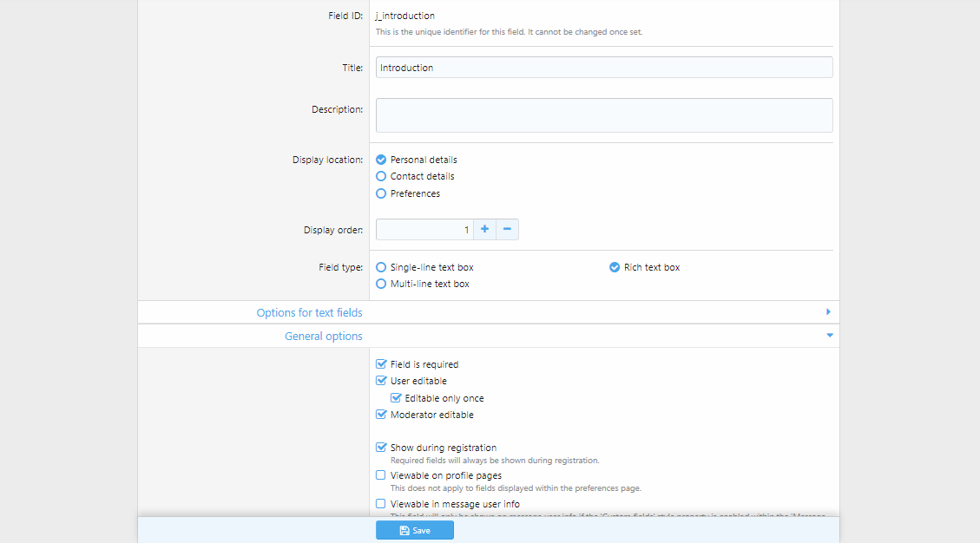The width and height of the screenshot is (980, 543).
Task: Select the Personal details display location
Action: (x=381, y=160)
